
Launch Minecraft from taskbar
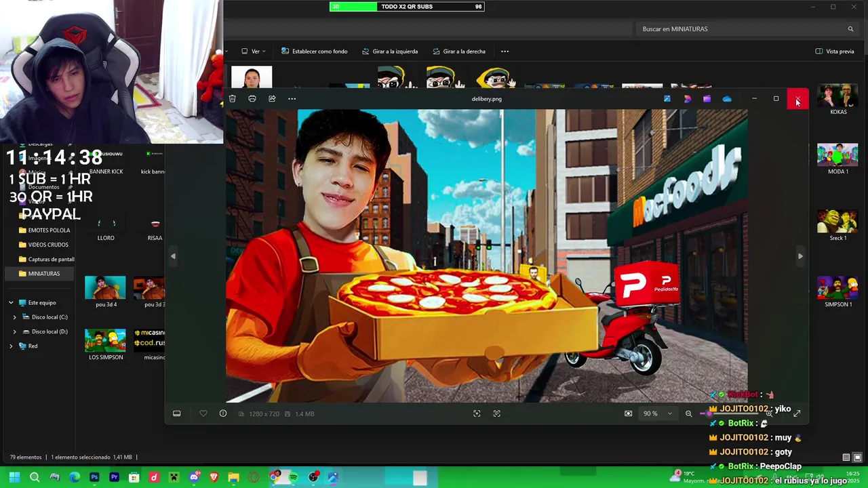click(174, 477)
